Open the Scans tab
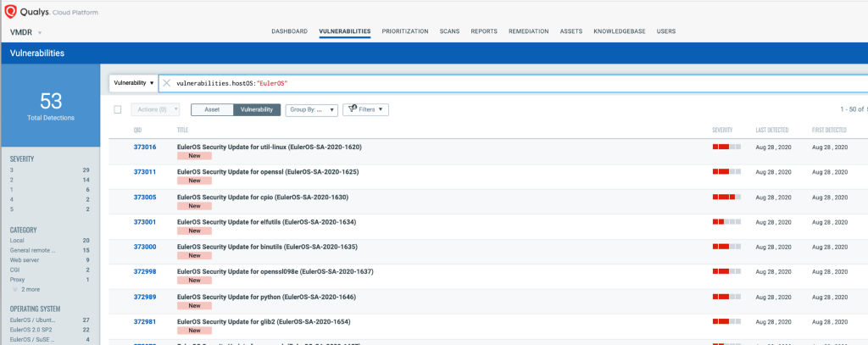 coord(449,31)
